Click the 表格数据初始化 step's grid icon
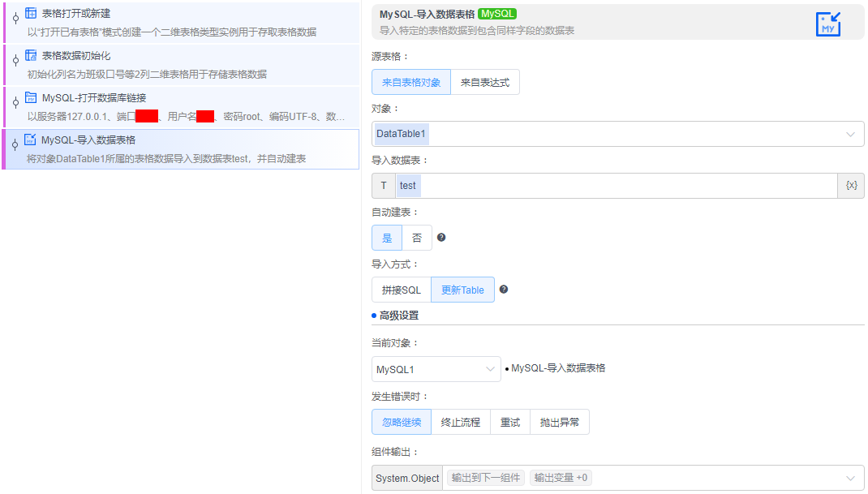This screenshot has height=494, width=868. click(x=31, y=55)
